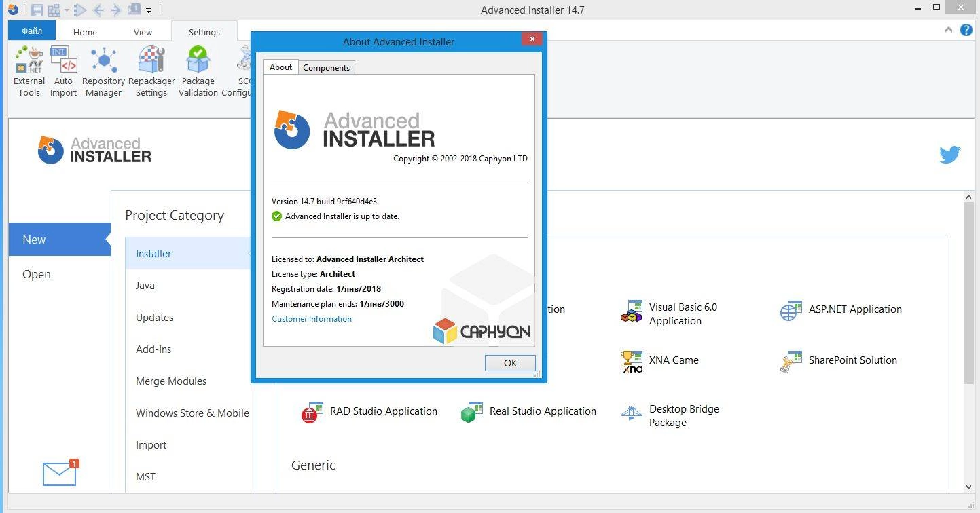Viewport: 980px width, 513px height.
Task: Click 'License type: Architect' text
Action: pos(313,274)
